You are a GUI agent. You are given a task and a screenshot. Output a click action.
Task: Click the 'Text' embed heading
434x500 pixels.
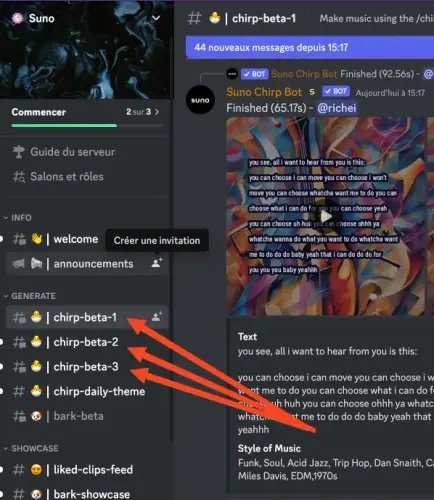point(247,337)
